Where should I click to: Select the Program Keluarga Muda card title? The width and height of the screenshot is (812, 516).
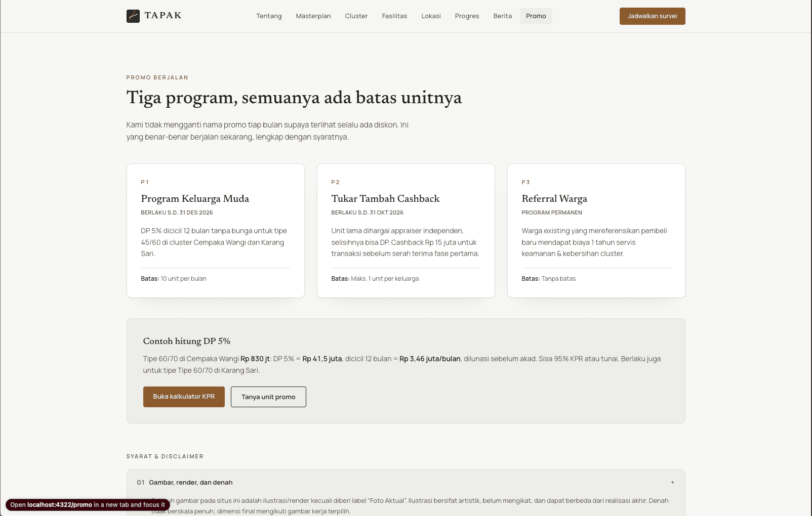[195, 198]
